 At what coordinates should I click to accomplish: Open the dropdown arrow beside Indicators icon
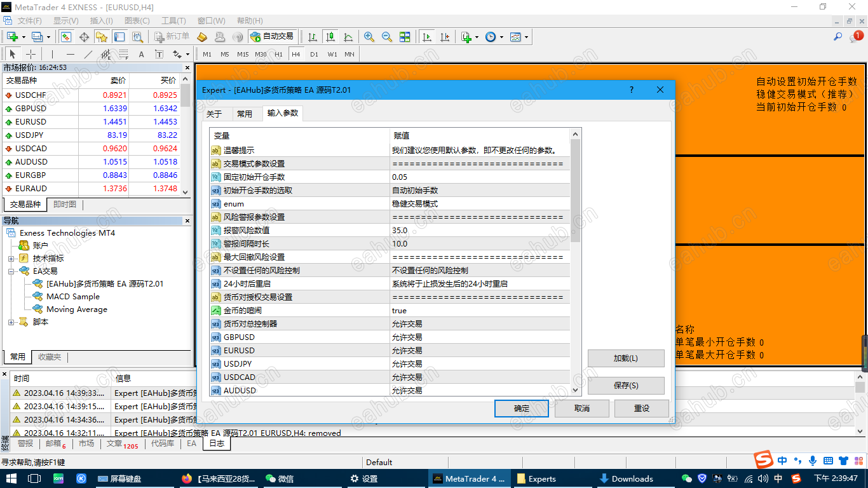pos(477,37)
